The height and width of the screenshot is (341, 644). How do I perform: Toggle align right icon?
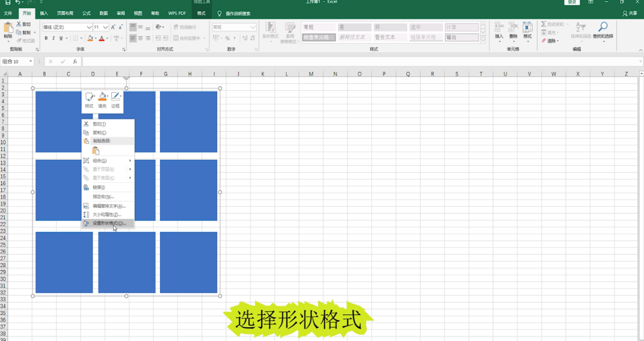148,38
